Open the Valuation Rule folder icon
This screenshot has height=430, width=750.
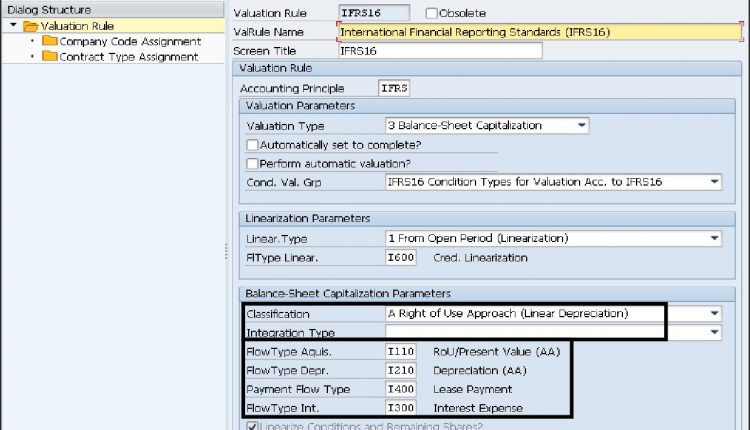(x=31, y=26)
